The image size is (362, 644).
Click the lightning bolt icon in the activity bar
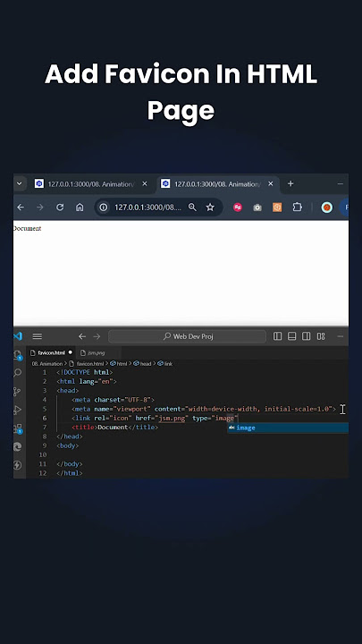pos(17,465)
